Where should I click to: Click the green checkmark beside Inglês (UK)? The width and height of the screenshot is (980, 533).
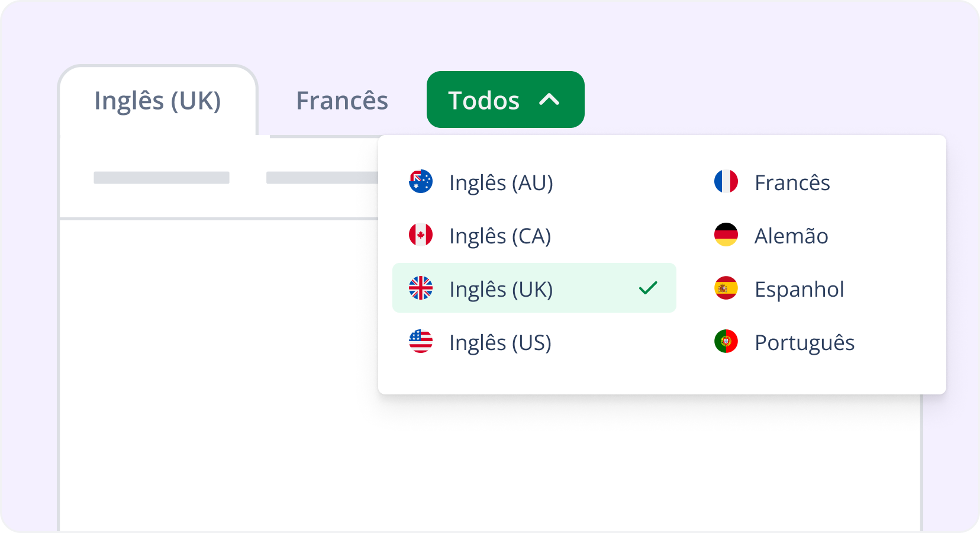[x=648, y=288]
